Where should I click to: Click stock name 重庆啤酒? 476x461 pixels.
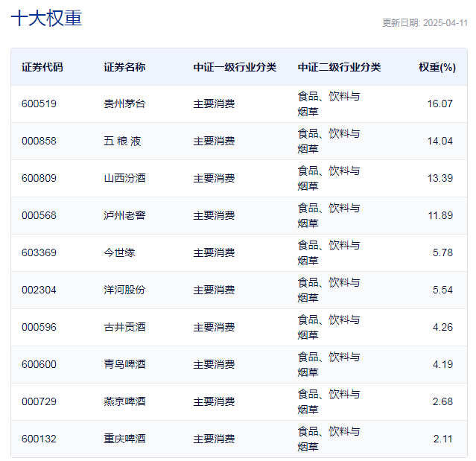pos(124,439)
